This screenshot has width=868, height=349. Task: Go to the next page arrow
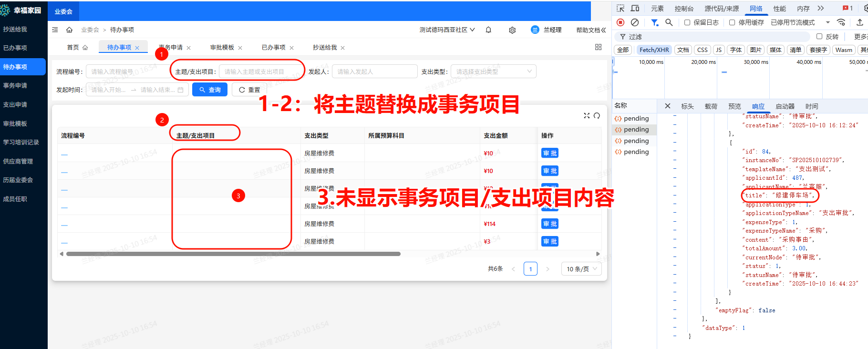548,269
